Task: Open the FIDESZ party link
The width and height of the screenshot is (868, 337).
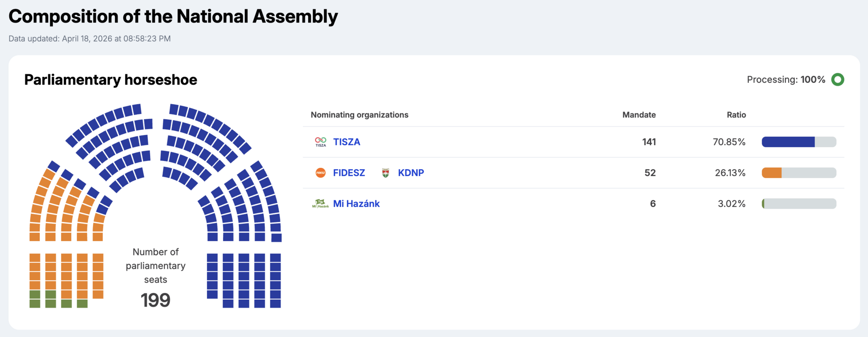Action: pos(349,173)
